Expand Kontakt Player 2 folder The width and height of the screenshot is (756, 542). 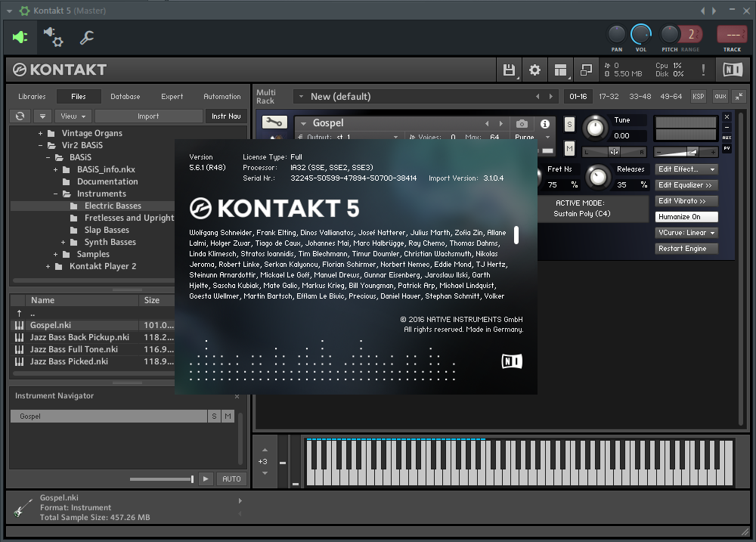[x=48, y=266]
